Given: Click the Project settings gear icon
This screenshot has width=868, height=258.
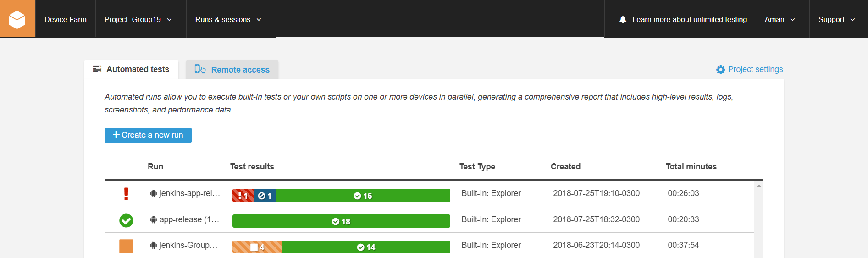Looking at the screenshot, I should pyautogui.click(x=721, y=69).
